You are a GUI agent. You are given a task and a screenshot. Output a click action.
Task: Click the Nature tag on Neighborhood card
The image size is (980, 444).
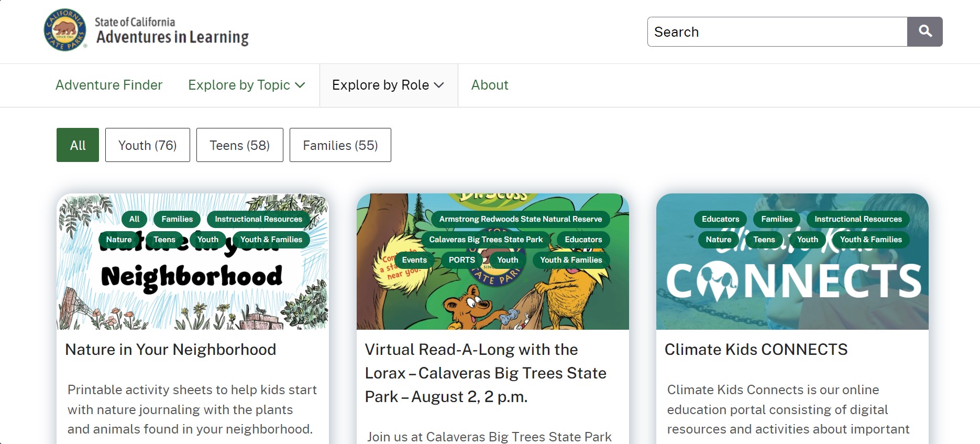pos(119,240)
